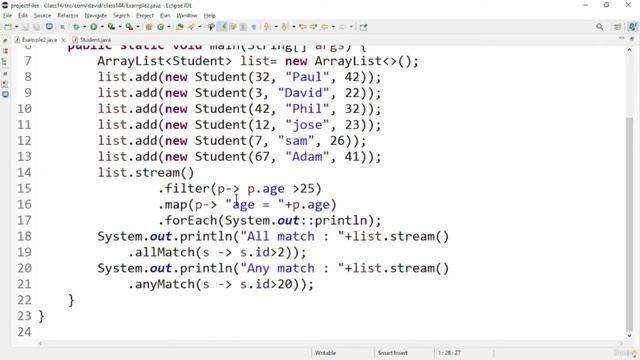The image size is (640, 360).
Task: Expand the Next Annotation dropdown arrow
Action: 276,27
